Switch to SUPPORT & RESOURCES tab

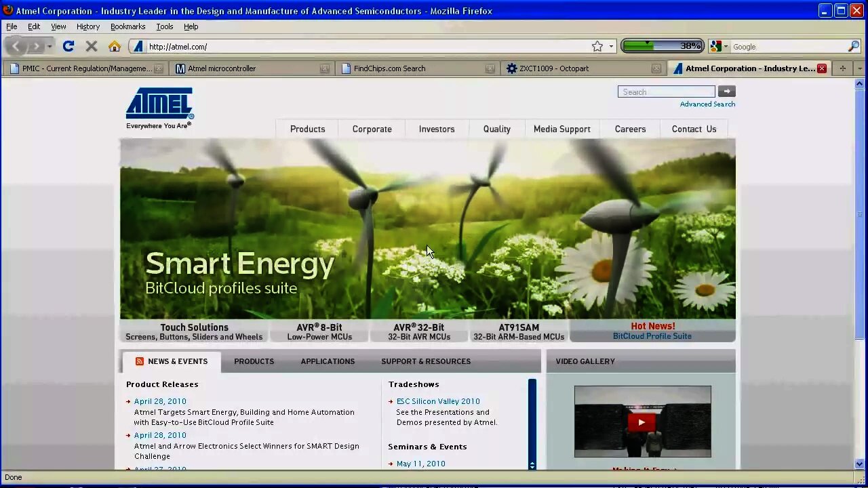click(426, 361)
